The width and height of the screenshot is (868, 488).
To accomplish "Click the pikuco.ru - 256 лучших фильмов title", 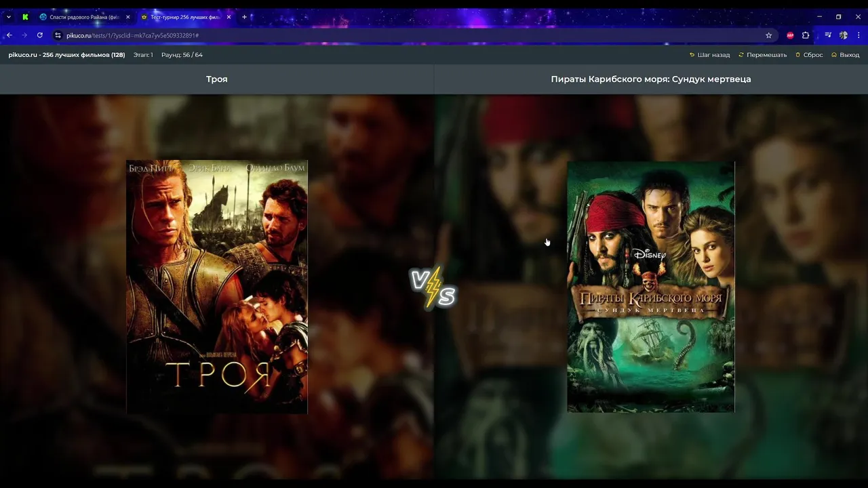I will tap(66, 55).
